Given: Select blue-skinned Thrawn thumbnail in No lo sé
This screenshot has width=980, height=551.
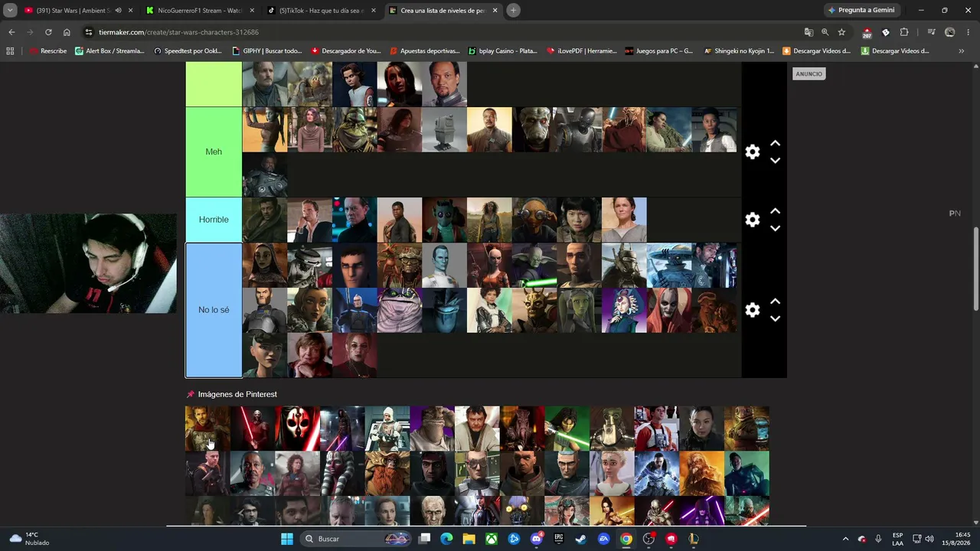Looking at the screenshot, I should (x=444, y=265).
